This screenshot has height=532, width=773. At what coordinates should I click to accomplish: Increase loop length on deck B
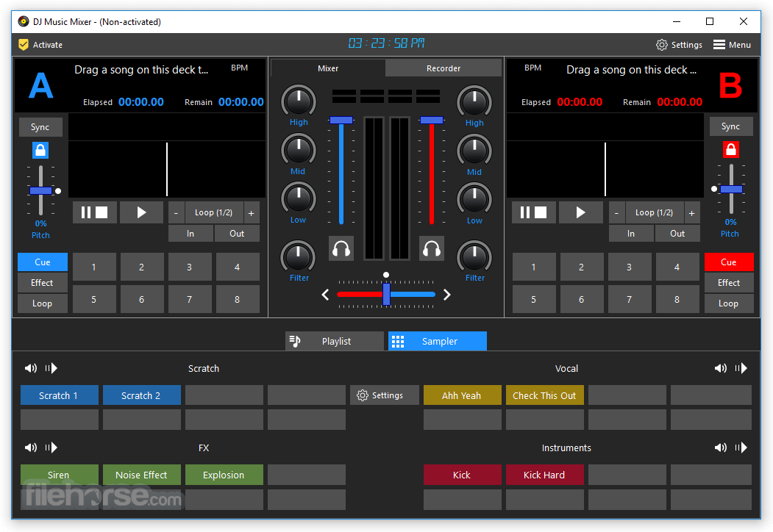(x=692, y=213)
